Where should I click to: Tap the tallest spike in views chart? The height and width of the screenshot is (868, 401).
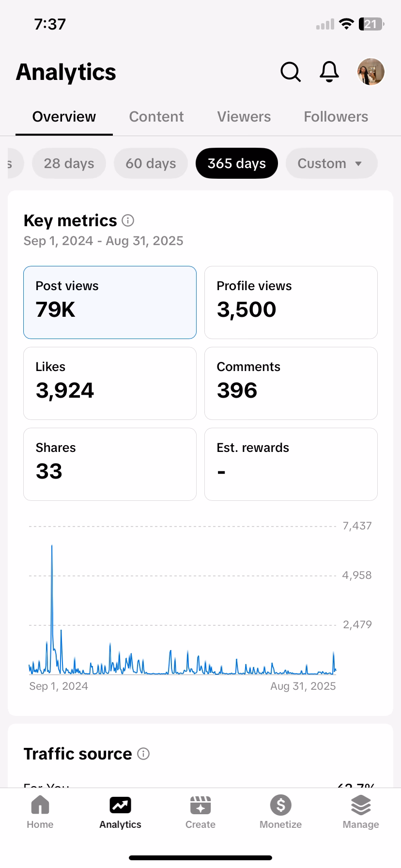pos(52,546)
